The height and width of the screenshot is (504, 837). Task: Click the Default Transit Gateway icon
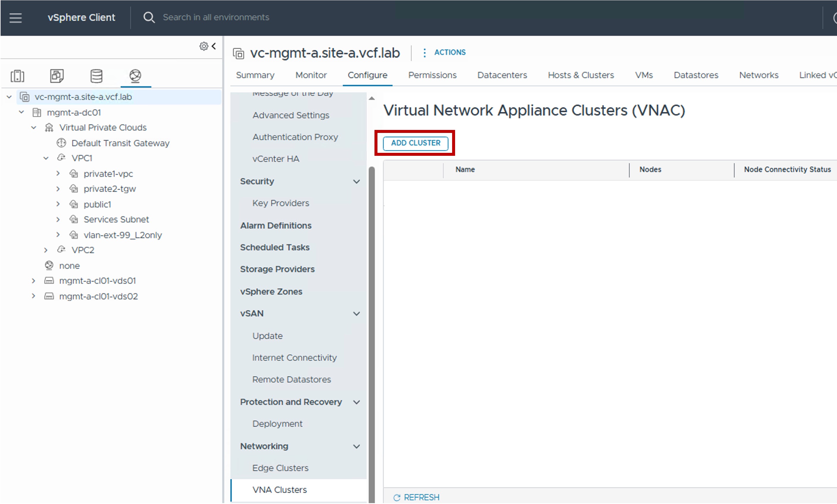tap(61, 143)
